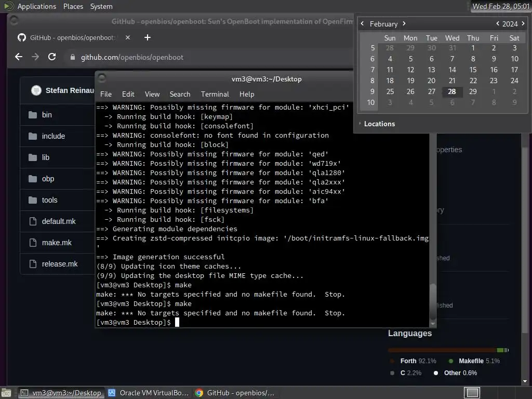Open the terminal Help menu

[x=247, y=95]
